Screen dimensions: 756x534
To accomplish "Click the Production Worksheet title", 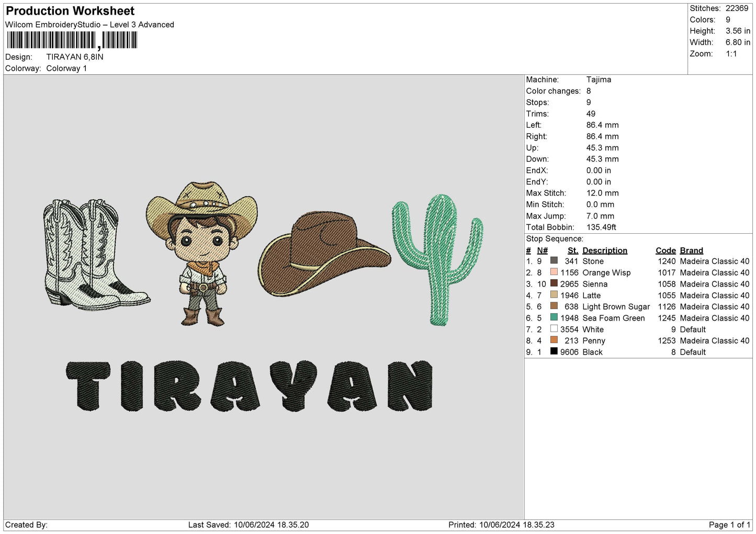I will click(x=70, y=11).
